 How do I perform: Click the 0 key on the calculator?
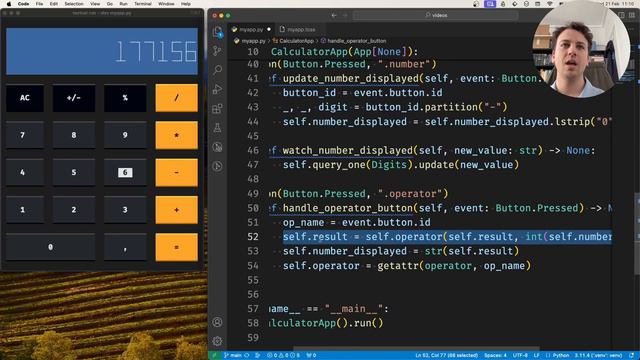point(51,247)
